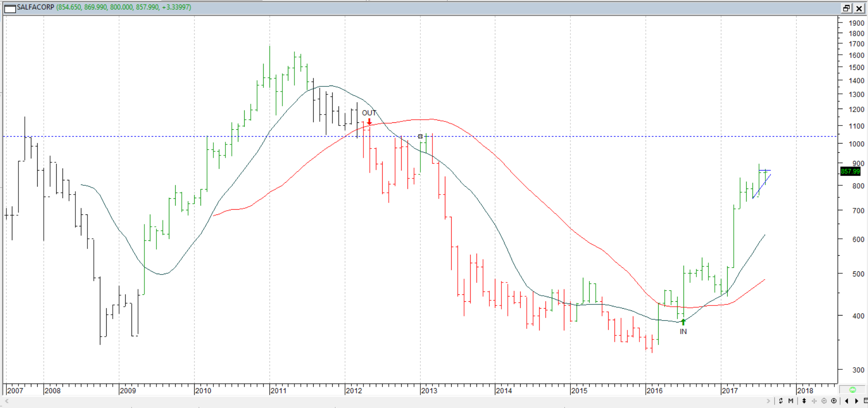Click the 2012 label on time axis
Image resolution: width=868 pixels, height=408 pixels.
coord(354,391)
